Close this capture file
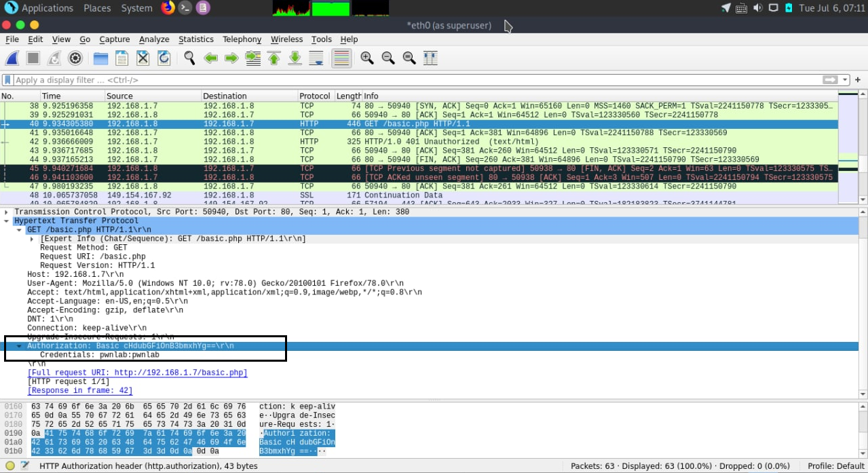This screenshot has width=868, height=473. pos(143,58)
